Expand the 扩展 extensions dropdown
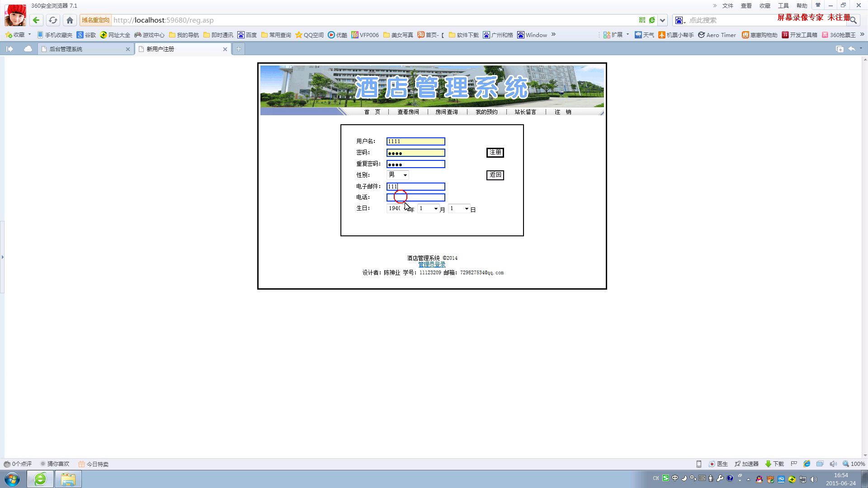The width and height of the screenshot is (868, 488). (616, 35)
